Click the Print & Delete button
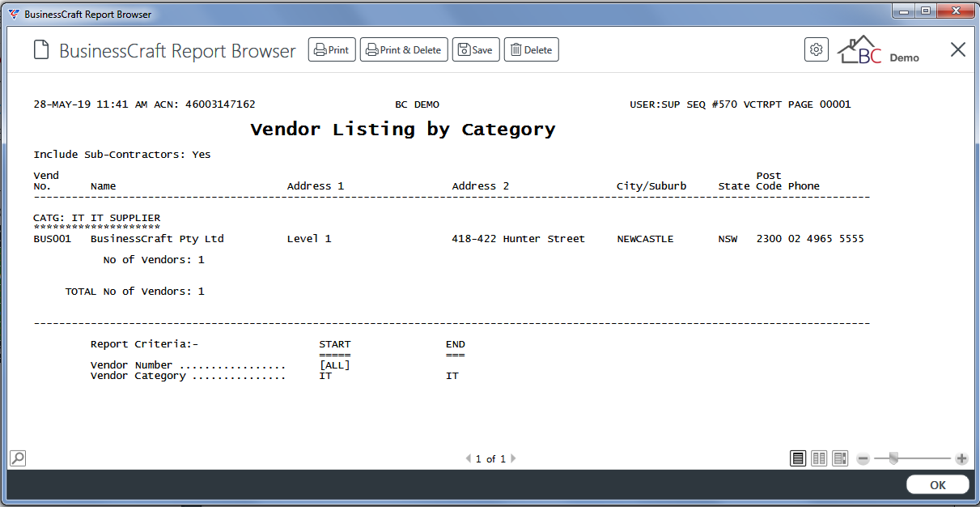The image size is (980, 507). click(404, 50)
